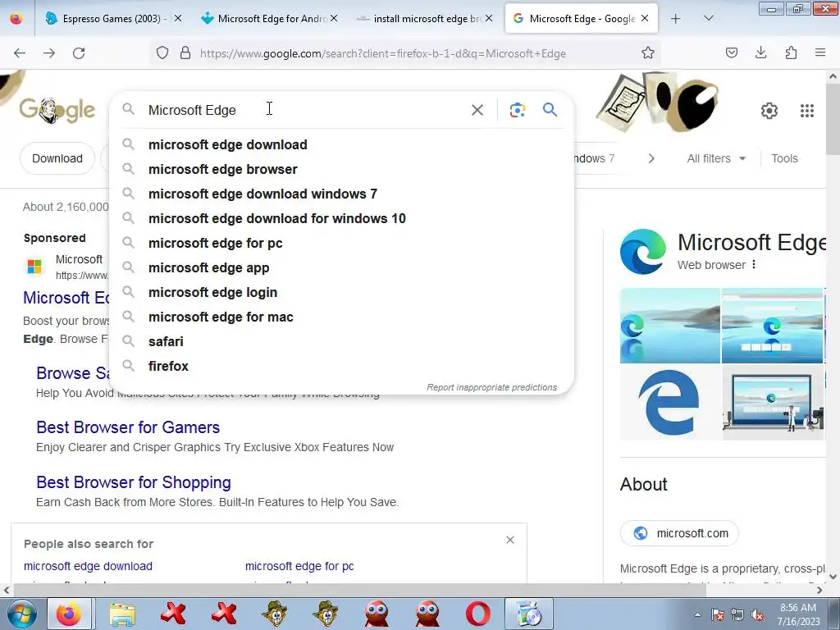
Task: Close the install microsoft edge tab
Action: 489,19
